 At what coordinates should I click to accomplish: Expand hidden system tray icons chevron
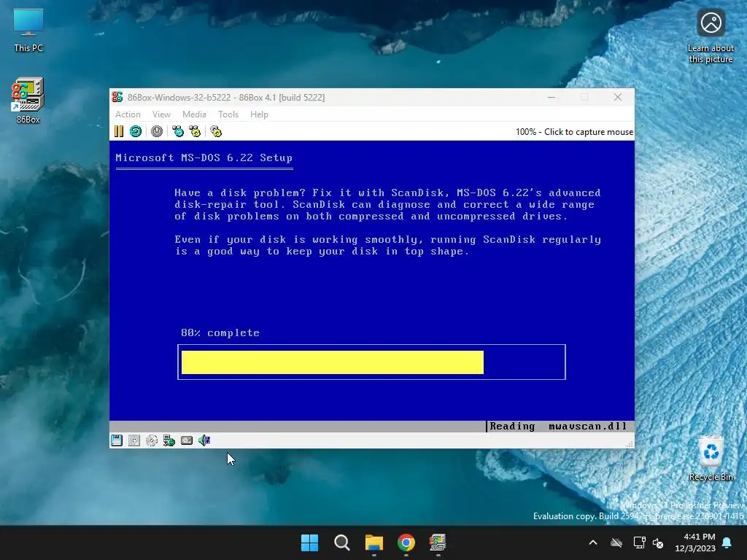point(593,542)
